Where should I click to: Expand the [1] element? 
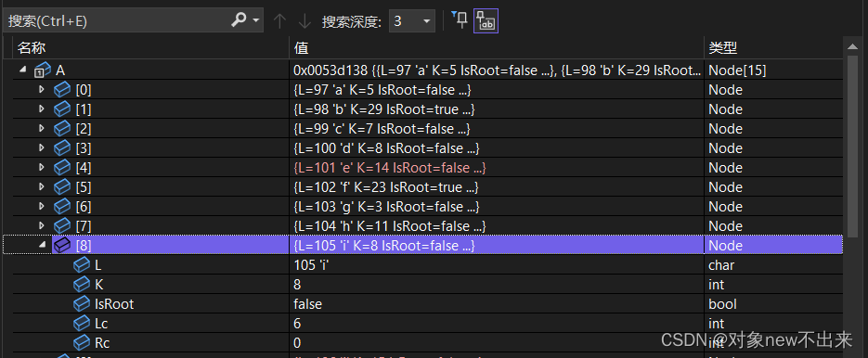point(41,109)
